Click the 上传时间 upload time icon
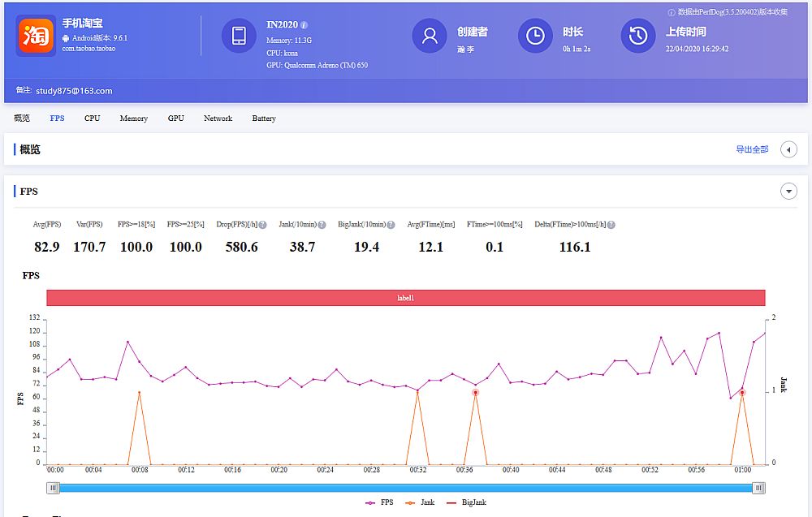 pyautogui.click(x=637, y=36)
